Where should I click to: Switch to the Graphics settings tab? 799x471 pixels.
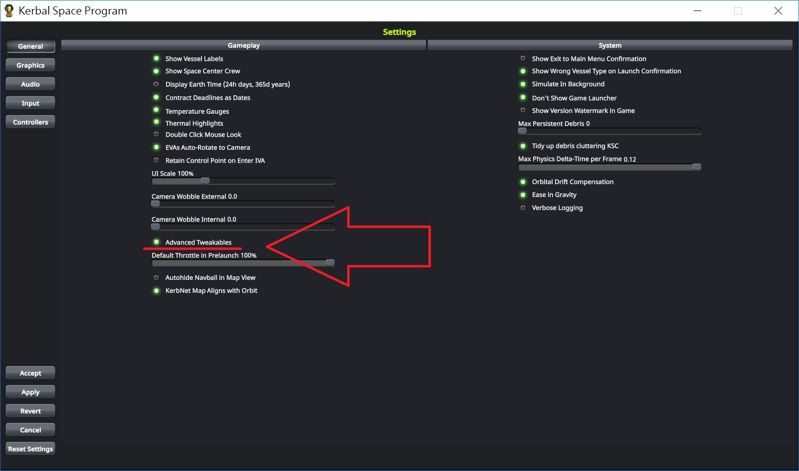point(31,65)
